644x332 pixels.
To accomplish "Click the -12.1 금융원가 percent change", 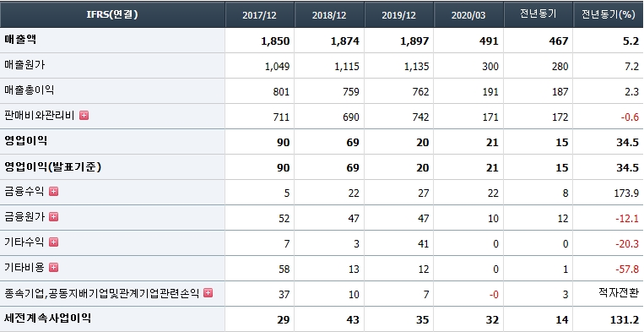I will coord(627,218).
